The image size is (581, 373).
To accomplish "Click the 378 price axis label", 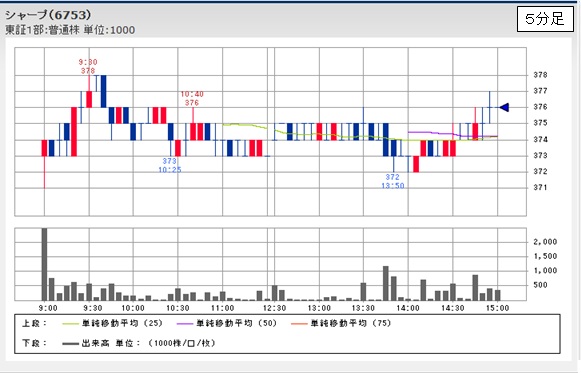I will click(540, 75).
